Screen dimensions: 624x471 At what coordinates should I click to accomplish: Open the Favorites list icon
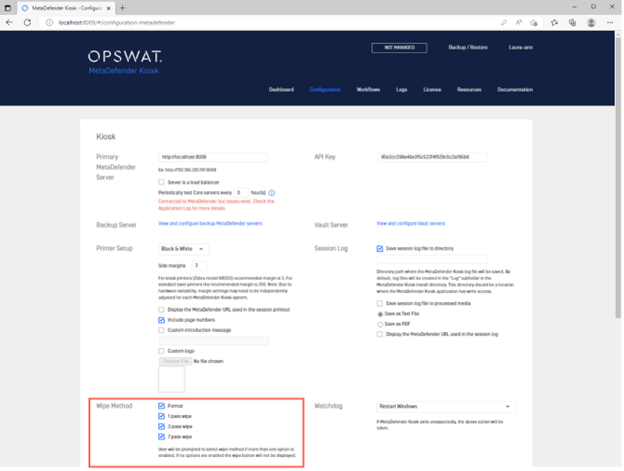554,23
